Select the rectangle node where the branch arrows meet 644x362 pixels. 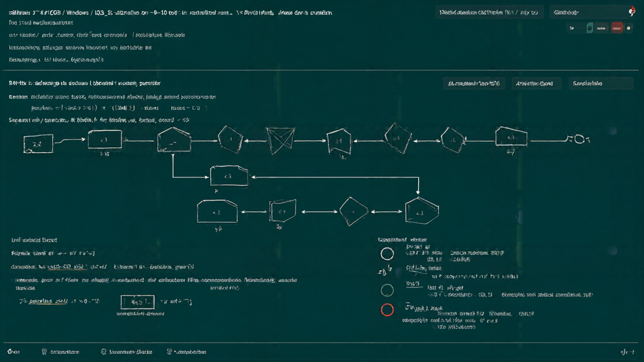pos(229,176)
